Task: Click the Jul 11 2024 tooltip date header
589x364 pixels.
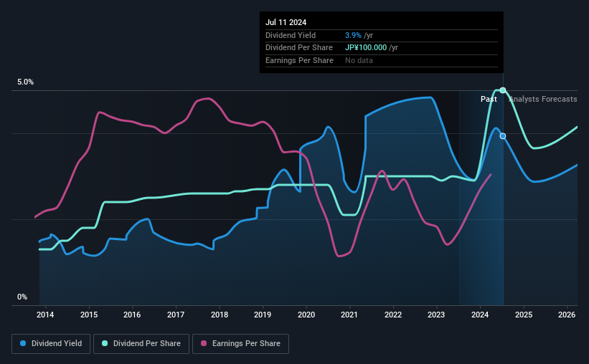Action: (x=286, y=22)
